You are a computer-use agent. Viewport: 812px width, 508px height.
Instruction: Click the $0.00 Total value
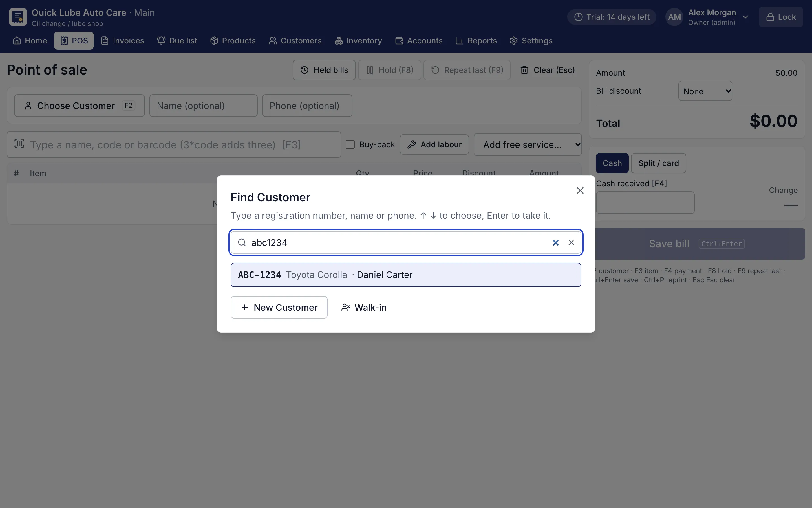point(773,121)
